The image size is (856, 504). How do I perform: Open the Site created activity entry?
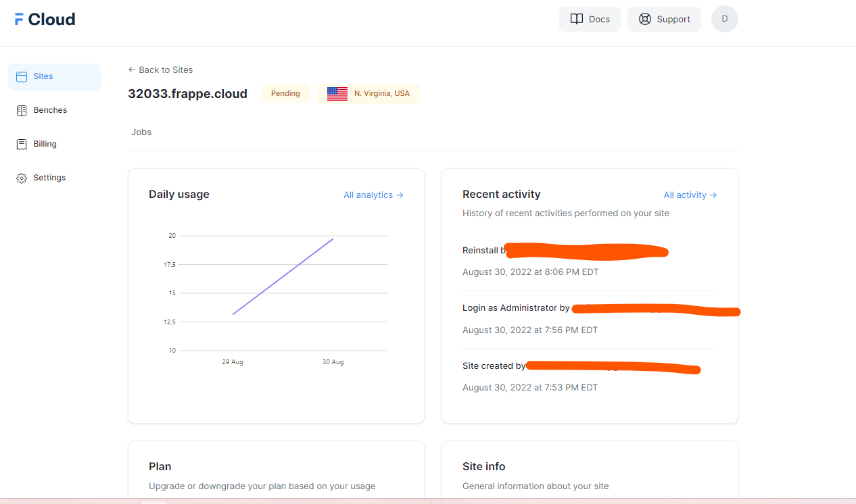pos(590,376)
